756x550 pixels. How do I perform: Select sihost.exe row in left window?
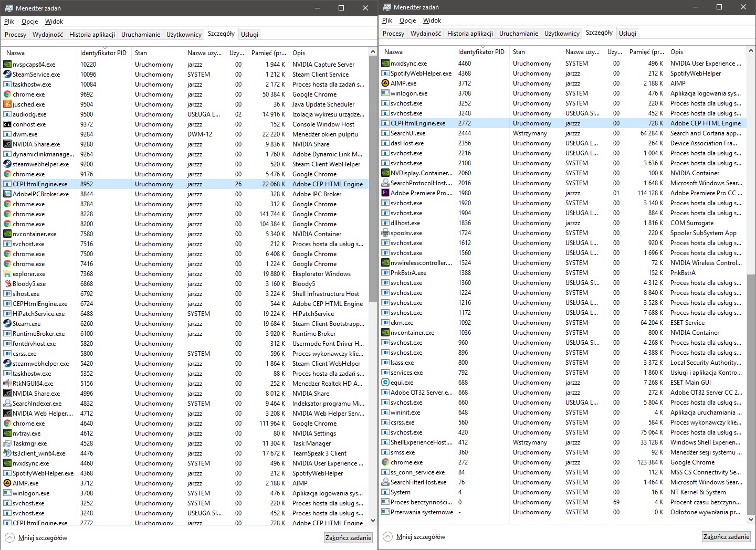pos(185,294)
